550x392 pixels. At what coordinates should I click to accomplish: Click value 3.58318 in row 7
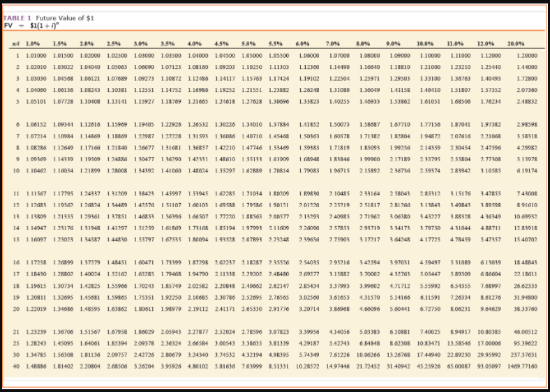tap(527, 136)
